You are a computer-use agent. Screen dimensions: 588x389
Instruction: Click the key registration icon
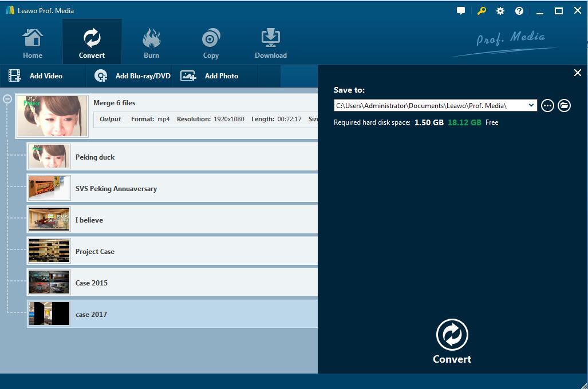tap(482, 11)
